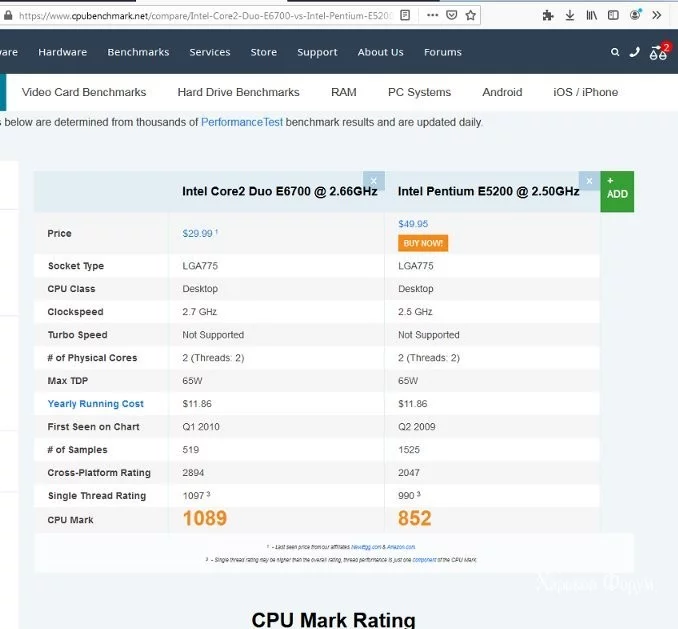Select Single Thread Rating value 1097
Screen dimensions: 678x629
coord(193,496)
